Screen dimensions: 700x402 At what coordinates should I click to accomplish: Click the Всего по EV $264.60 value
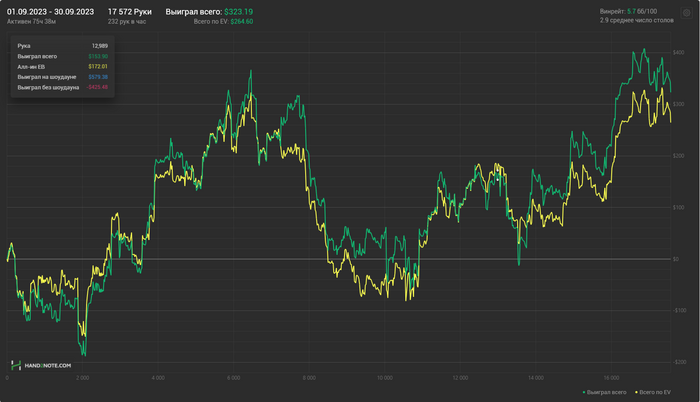[223, 21]
